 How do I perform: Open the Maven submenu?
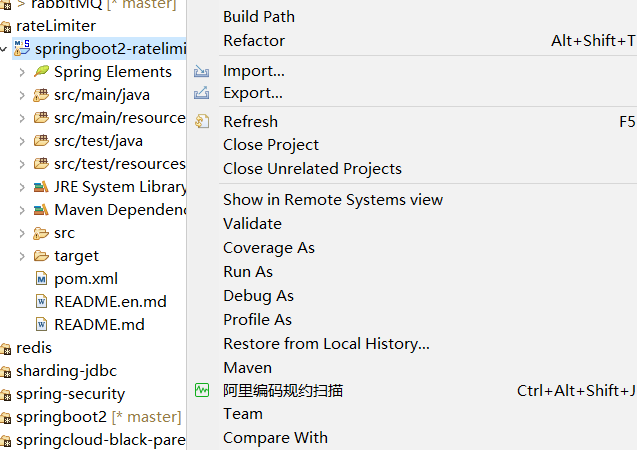(x=247, y=368)
